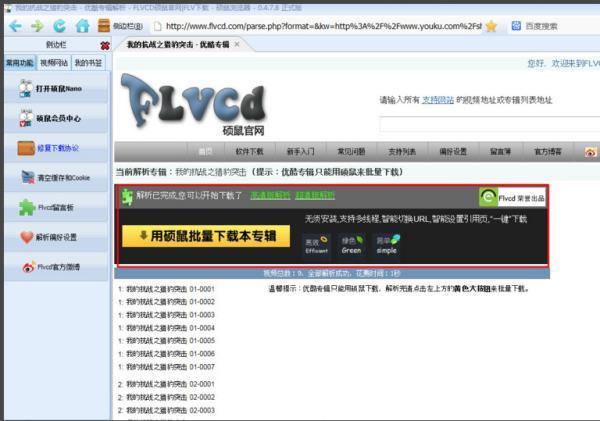Click the 视频总数 blue status bar
The width and height of the screenshot is (600, 421).
coord(332,273)
